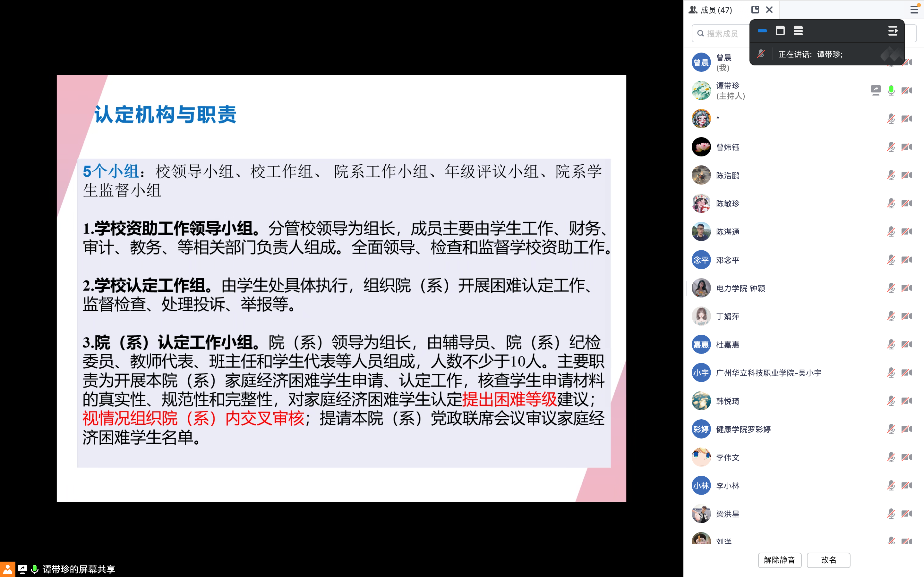Collapse the floating speaker toolbar
The height and width of the screenshot is (577, 924).
[893, 31]
